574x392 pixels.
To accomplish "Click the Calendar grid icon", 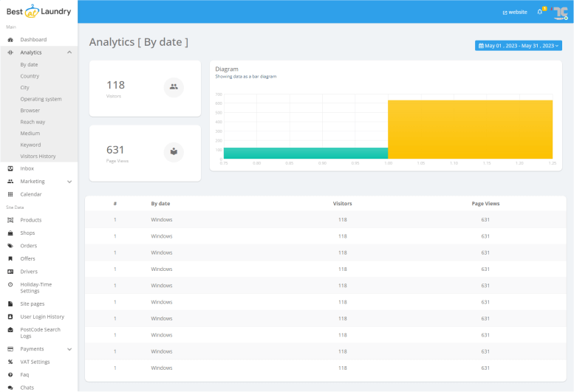I will [10, 194].
